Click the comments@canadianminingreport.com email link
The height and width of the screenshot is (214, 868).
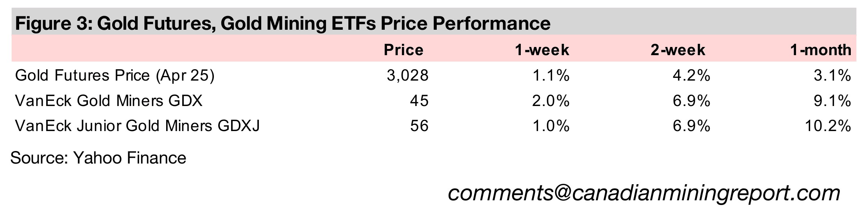pyautogui.click(x=644, y=193)
